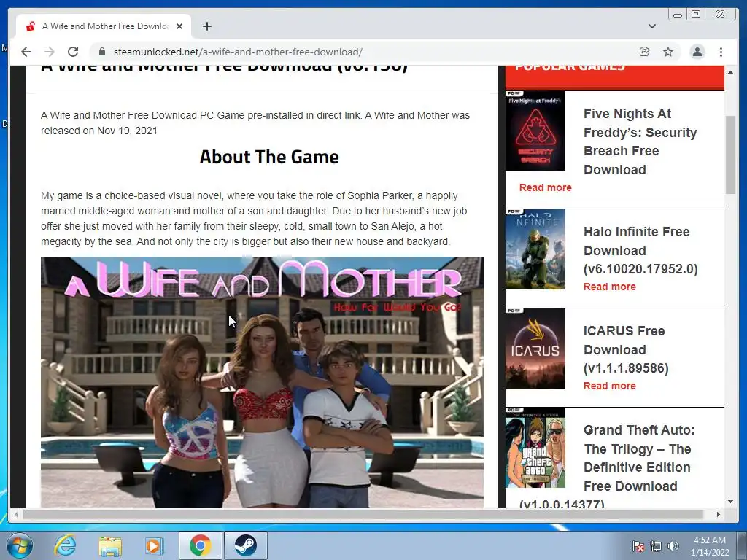Image resolution: width=747 pixels, height=560 pixels.
Task: Click 'Read more' under Five Nights At Freddy's
Action: [546, 187]
